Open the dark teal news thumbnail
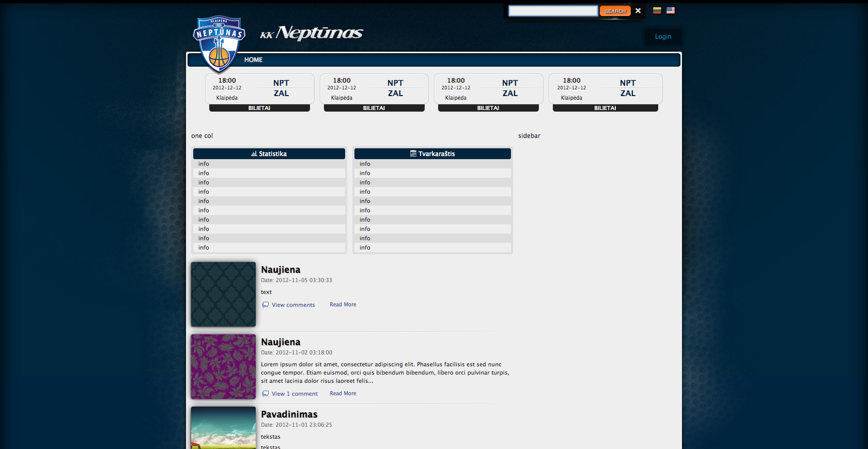Screen dimensions: 868x449 [223, 294]
